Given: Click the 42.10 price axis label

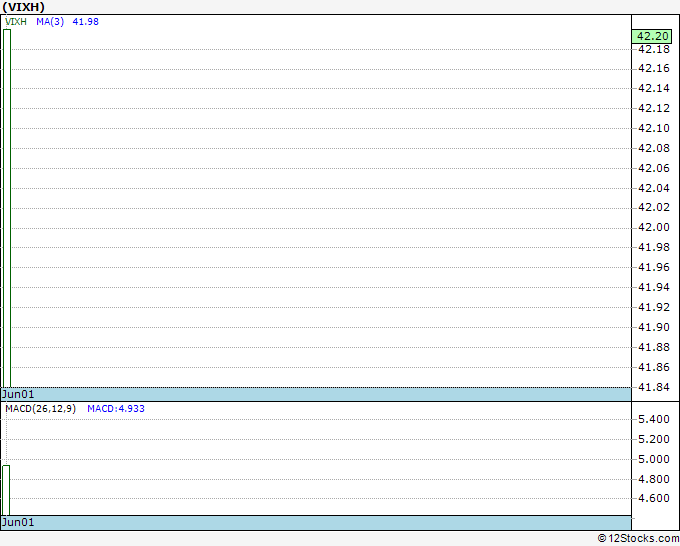Looking at the screenshot, I should pyautogui.click(x=654, y=128).
